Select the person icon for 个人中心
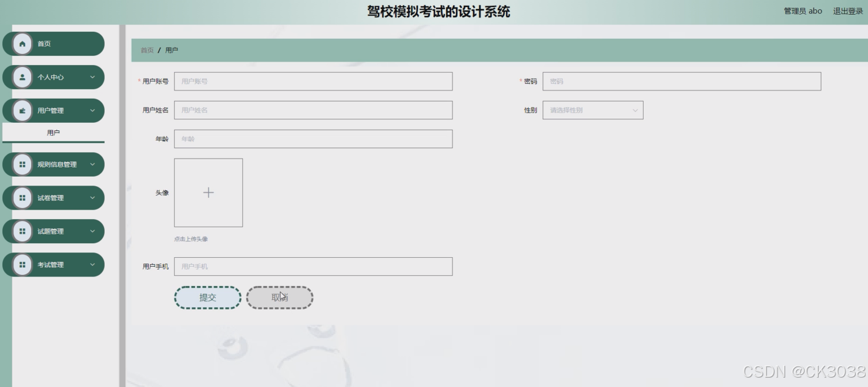The width and height of the screenshot is (868, 387). point(22,77)
